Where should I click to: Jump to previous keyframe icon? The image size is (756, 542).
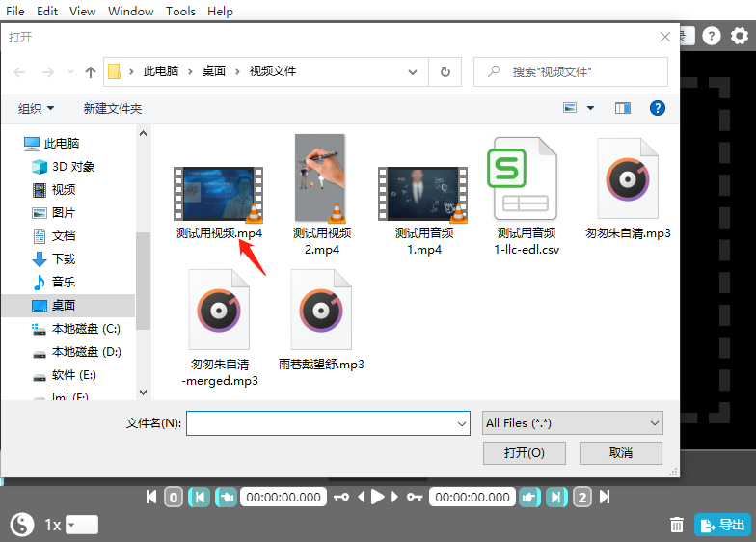tap(341, 498)
